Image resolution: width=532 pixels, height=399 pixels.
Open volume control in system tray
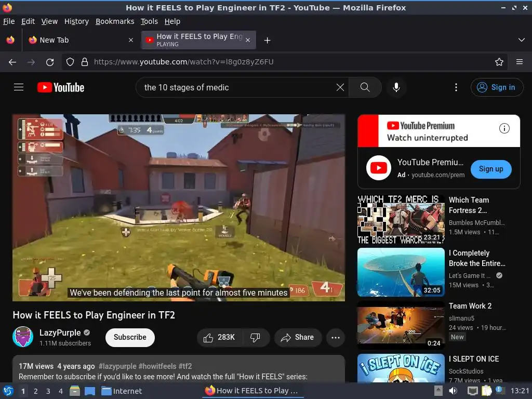453,391
